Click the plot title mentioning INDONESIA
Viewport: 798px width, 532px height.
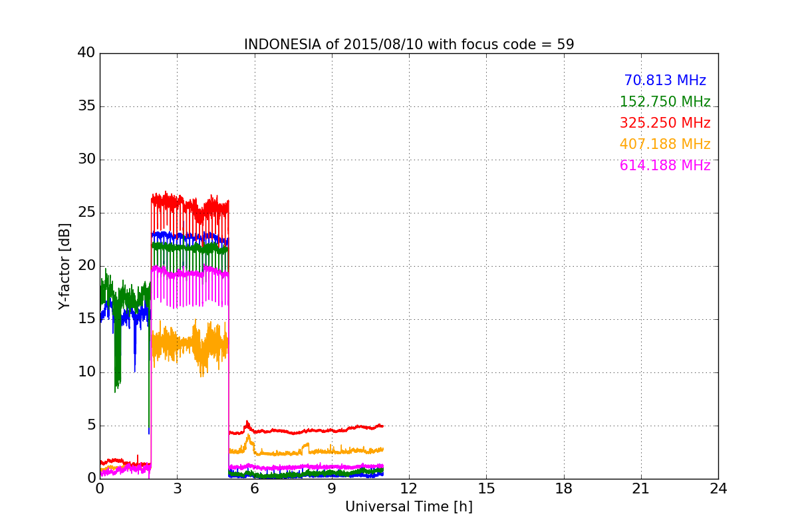(x=409, y=45)
